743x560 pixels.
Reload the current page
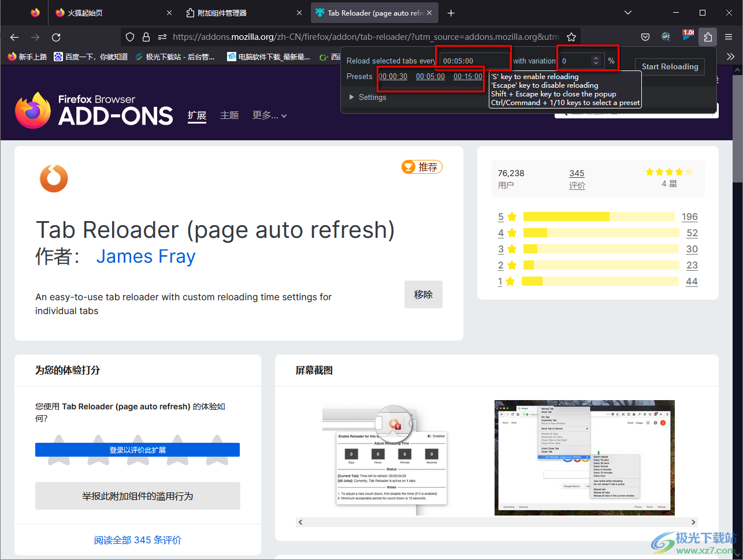pyautogui.click(x=56, y=37)
